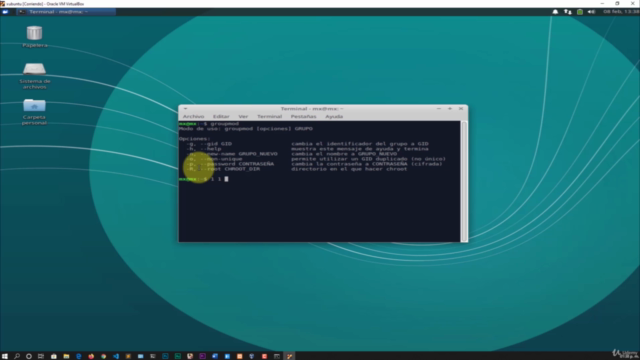Image resolution: width=640 pixels, height=360 pixels.
Task: Open the Sistema de archivos drive icon
Action: (34, 69)
